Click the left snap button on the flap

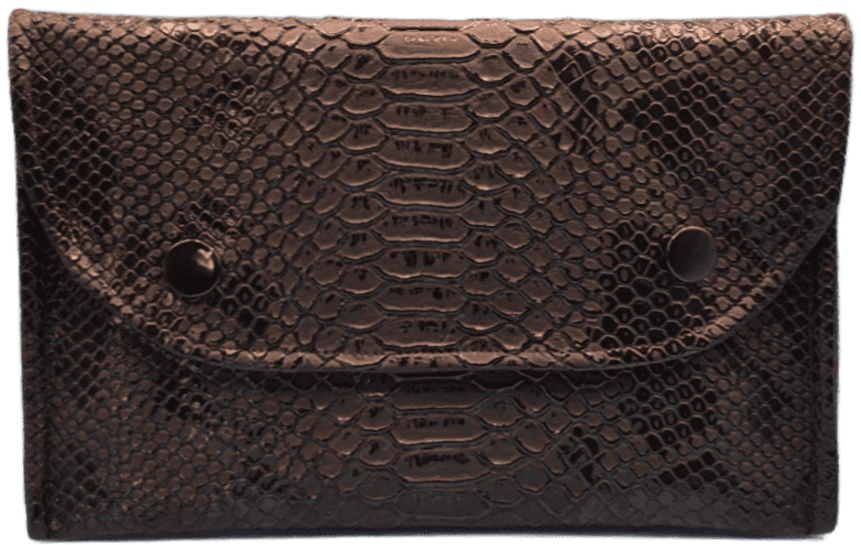coord(192,267)
